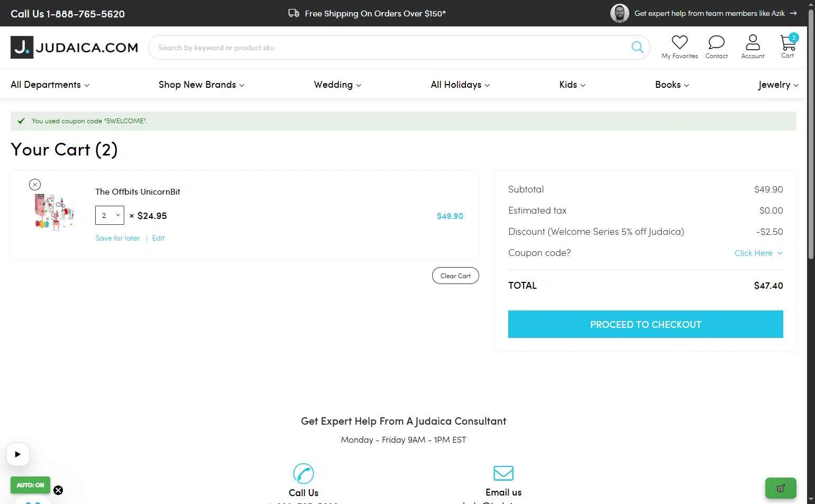Toggle the AUTO: ON button
The image size is (815, 504).
30,485
